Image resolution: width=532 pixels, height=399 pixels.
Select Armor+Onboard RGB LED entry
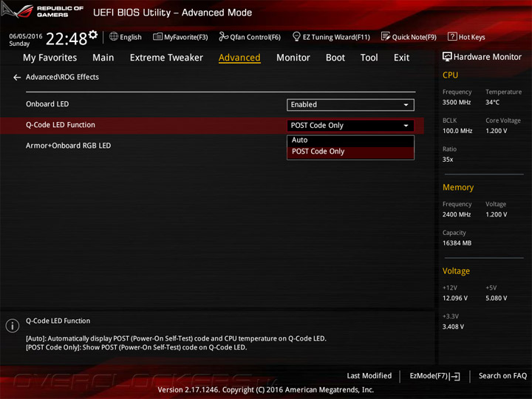pos(69,146)
